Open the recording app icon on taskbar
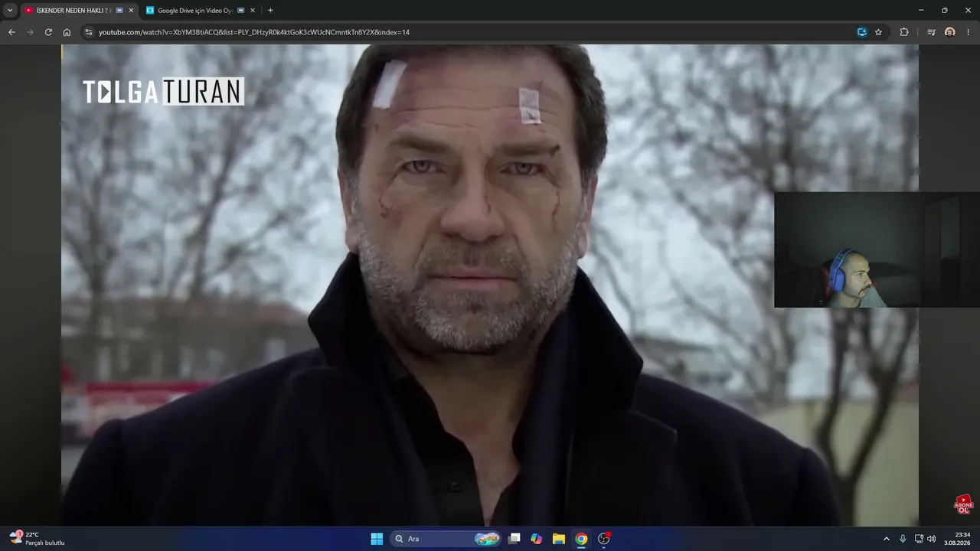This screenshot has height=551, width=980. pos(604,539)
